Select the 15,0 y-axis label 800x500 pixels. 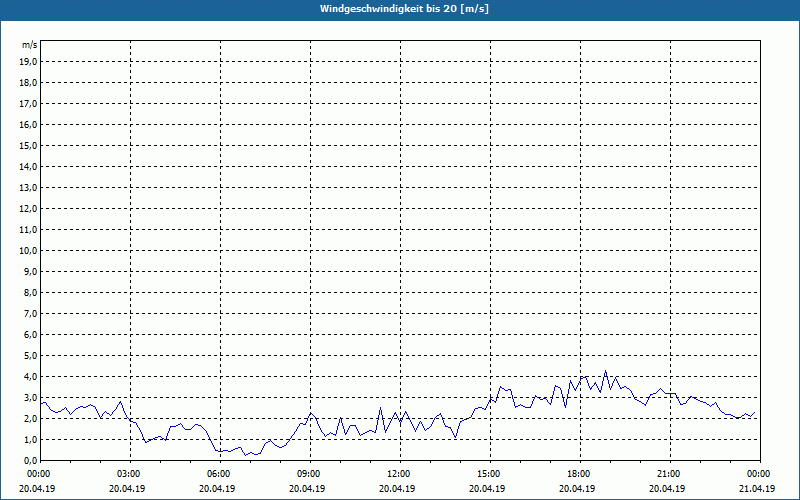pos(28,145)
